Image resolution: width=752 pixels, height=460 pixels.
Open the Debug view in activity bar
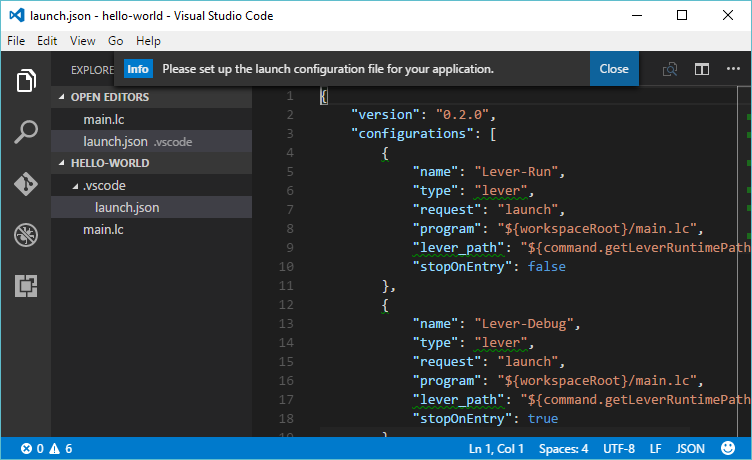pyautogui.click(x=26, y=235)
